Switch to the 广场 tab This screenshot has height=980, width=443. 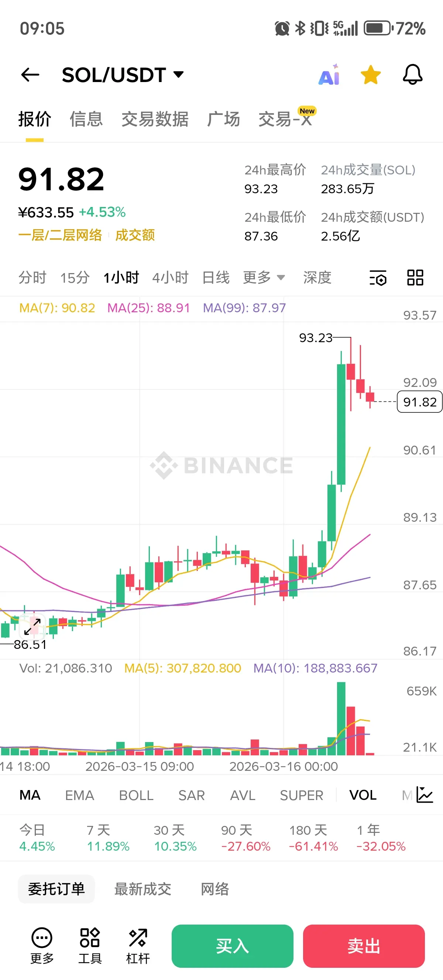click(223, 119)
